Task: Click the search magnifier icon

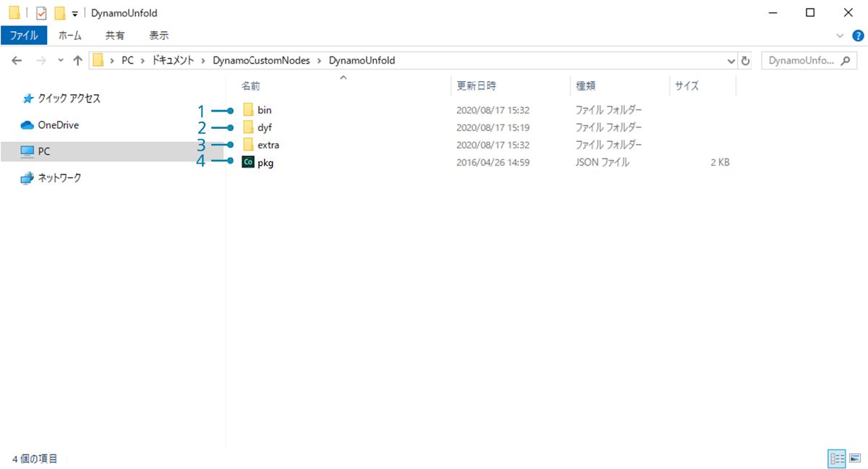Action: 845,61
